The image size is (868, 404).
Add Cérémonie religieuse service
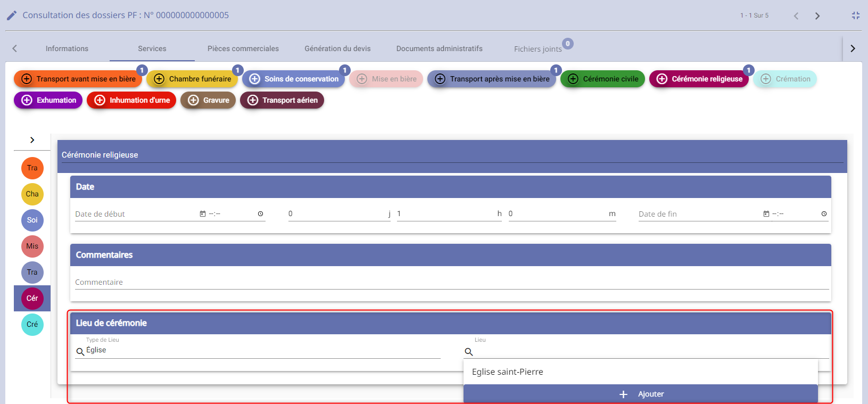(699, 79)
